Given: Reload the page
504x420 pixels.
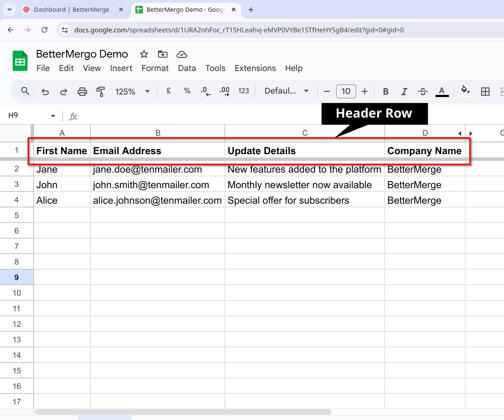Looking at the screenshot, I should tap(45, 30).
